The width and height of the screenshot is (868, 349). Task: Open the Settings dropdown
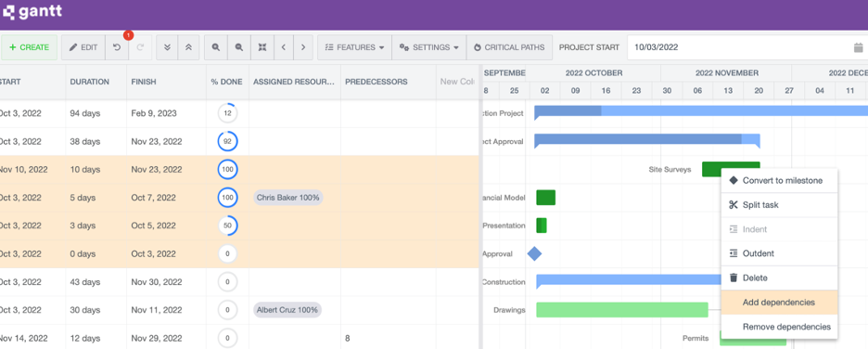click(x=429, y=47)
